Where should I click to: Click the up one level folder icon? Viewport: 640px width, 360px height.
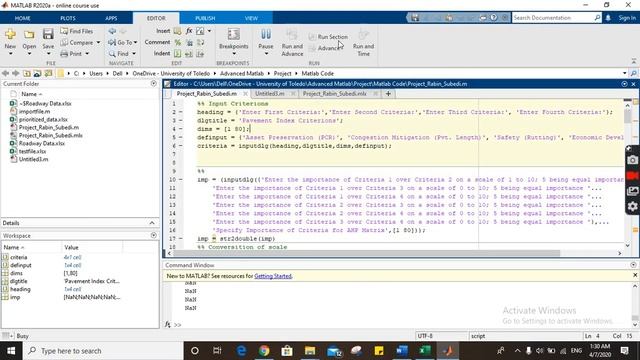[x=27, y=73]
